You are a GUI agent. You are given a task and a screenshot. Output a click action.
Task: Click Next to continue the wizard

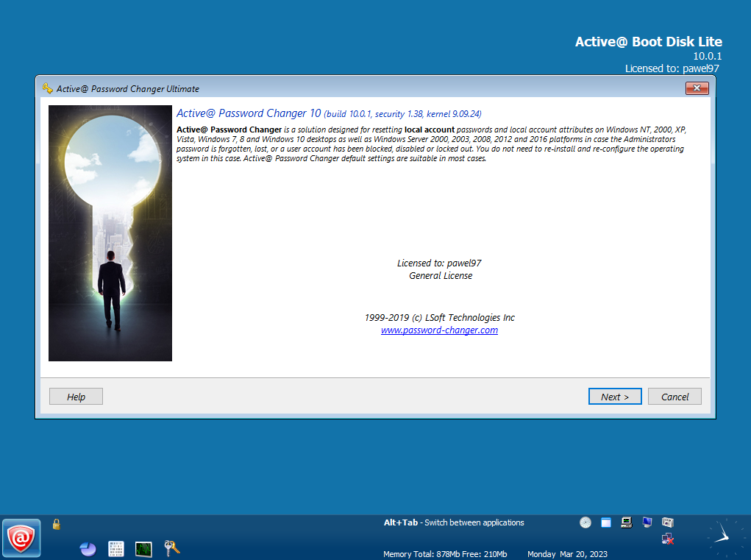click(x=615, y=397)
